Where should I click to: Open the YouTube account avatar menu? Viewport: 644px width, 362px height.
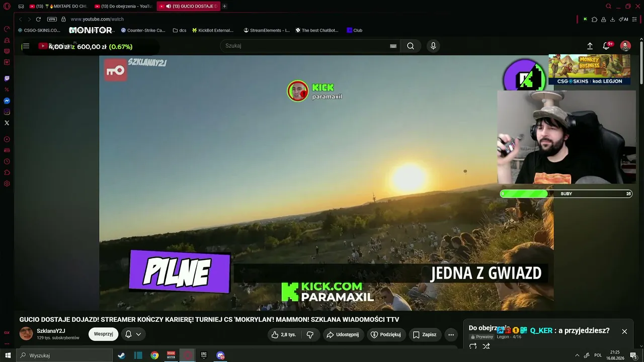point(625,46)
